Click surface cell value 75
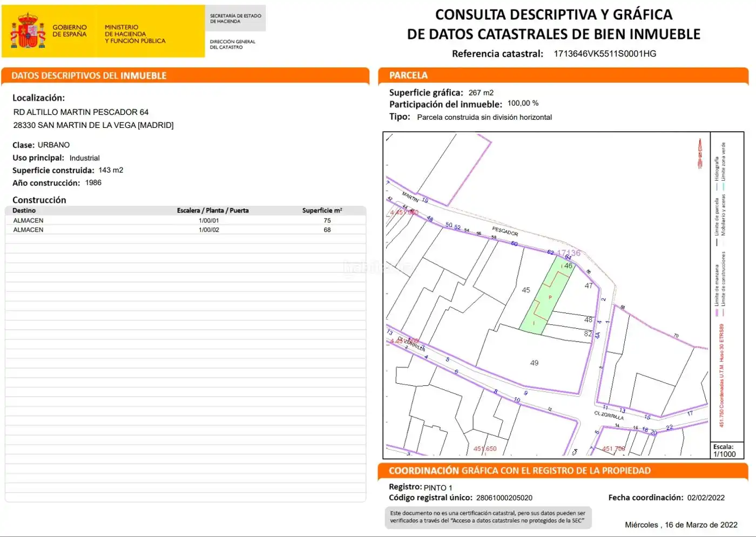756x537 pixels. [x=327, y=221]
